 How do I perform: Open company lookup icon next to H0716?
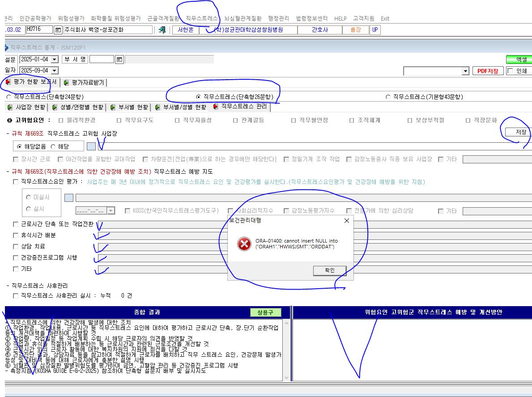(x=58, y=30)
